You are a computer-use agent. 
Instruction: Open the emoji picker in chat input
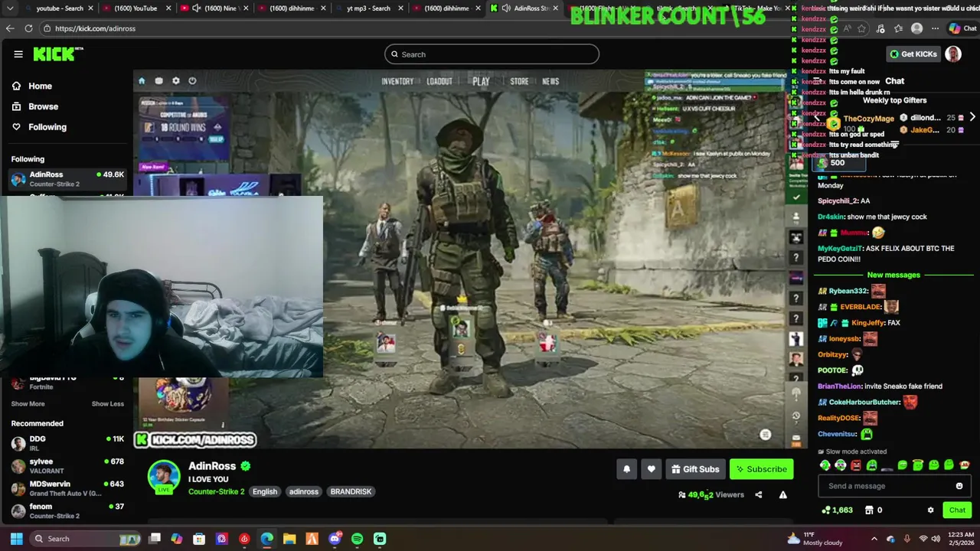pos(959,486)
